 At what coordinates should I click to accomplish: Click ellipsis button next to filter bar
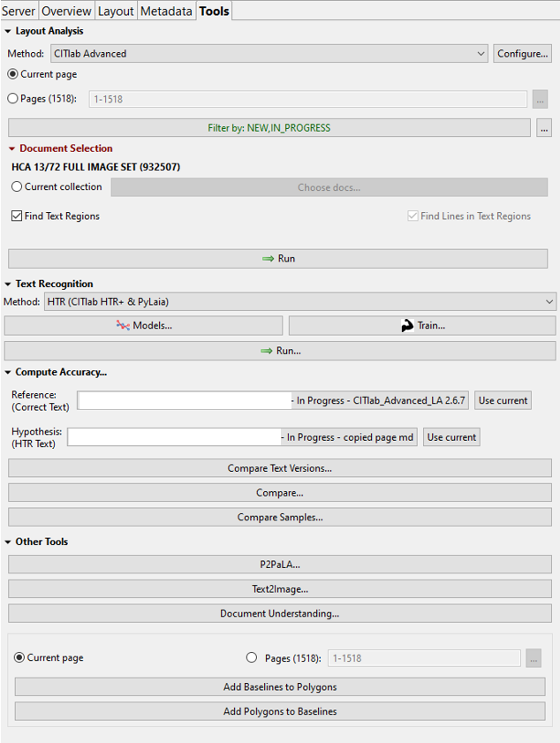(544, 128)
